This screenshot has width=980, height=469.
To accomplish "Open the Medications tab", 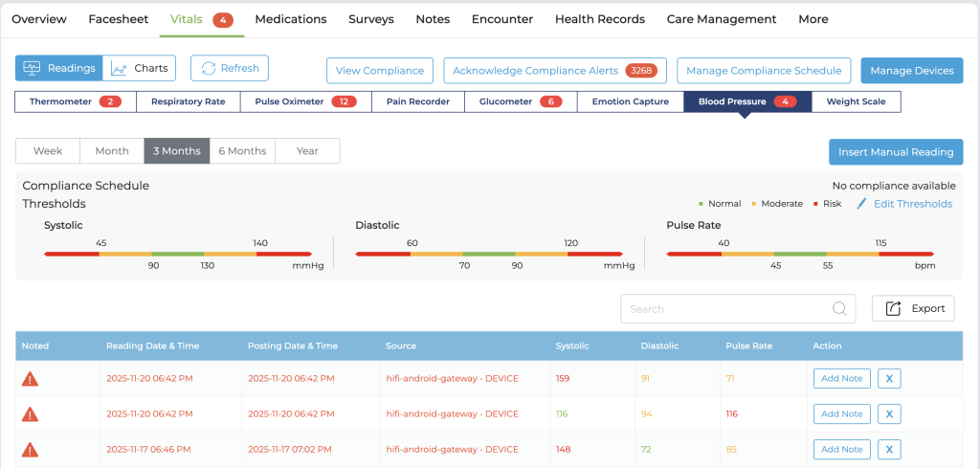I will click(x=291, y=19).
